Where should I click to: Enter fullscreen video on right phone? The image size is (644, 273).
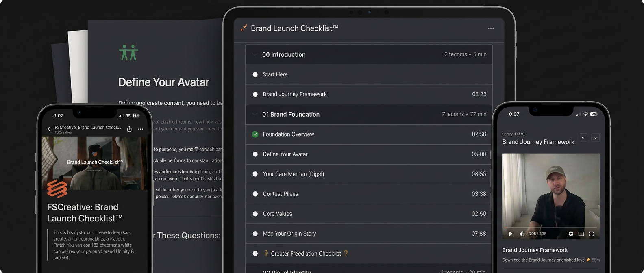click(592, 234)
